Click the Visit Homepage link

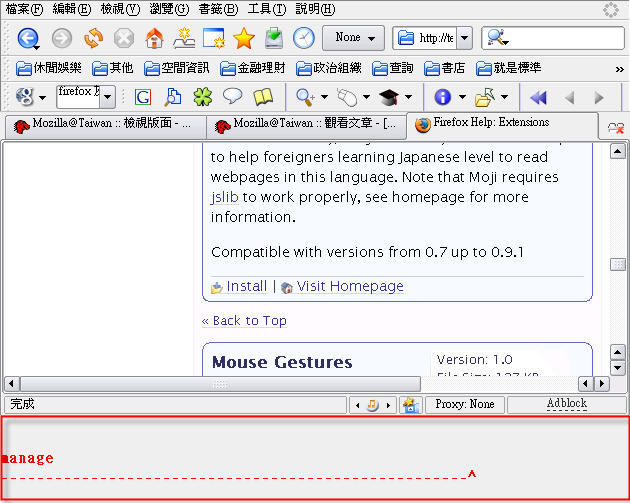coord(349,286)
